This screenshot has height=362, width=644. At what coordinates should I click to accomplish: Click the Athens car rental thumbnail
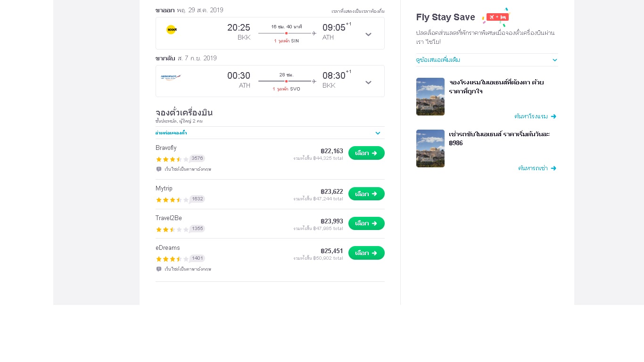click(x=430, y=148)
